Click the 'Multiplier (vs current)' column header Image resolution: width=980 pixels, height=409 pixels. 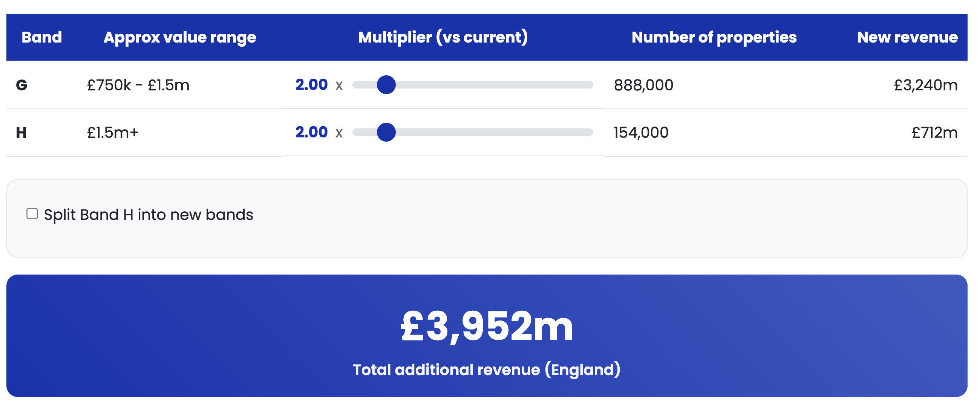tap(443, 37)
